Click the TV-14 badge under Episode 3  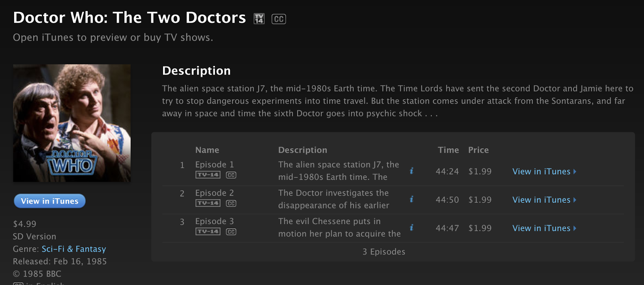pyautogui.click(x=208, y=231)
